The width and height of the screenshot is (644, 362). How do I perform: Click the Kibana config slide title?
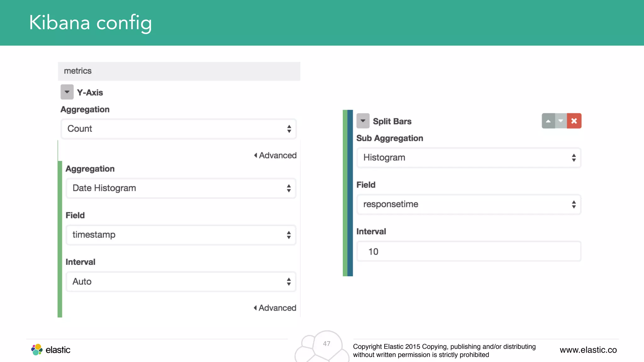point(91,23)
